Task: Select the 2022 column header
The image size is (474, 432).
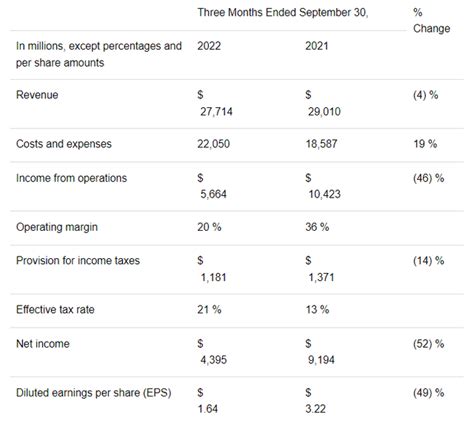Action: click(209, 46)
